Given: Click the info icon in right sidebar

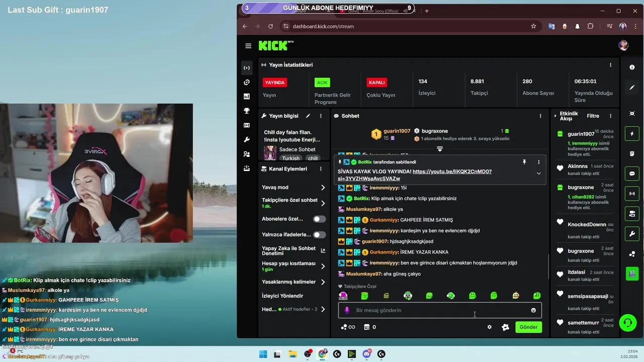Looking at the screenshot, I should click(632, 67).
